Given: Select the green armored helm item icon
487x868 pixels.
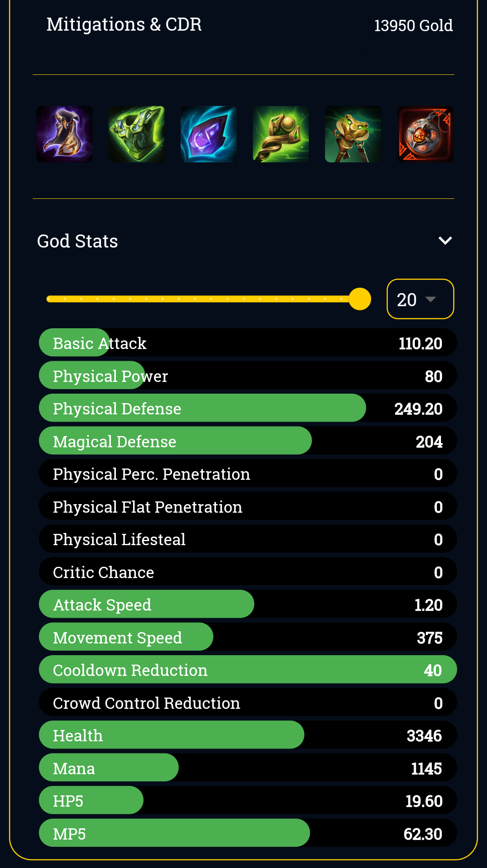Looking at the screenshot, I should (x=137, y=134).
